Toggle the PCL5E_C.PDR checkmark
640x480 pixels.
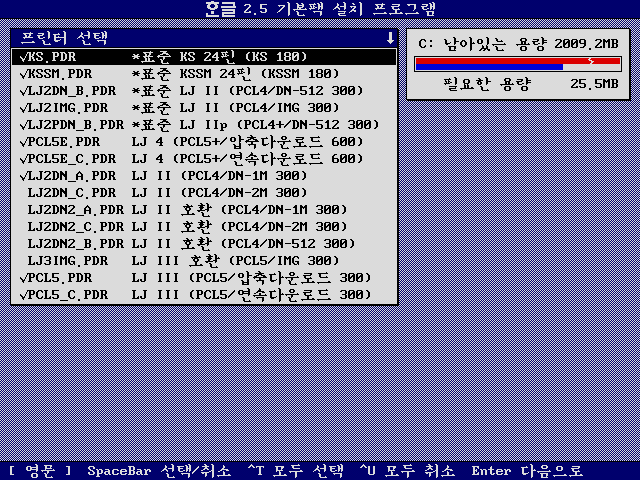(23, 159)
